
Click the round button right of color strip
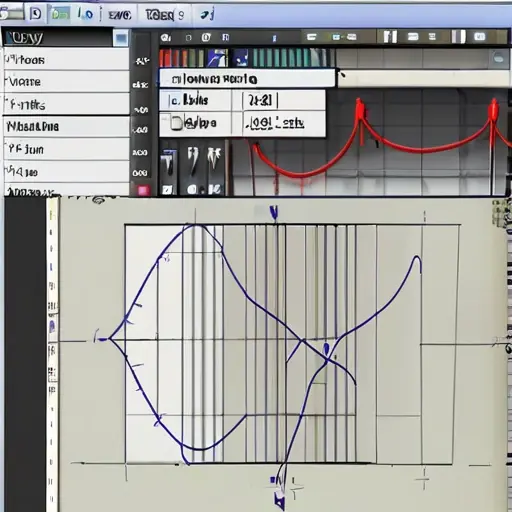pyautogui.click(x=498, y=58)
